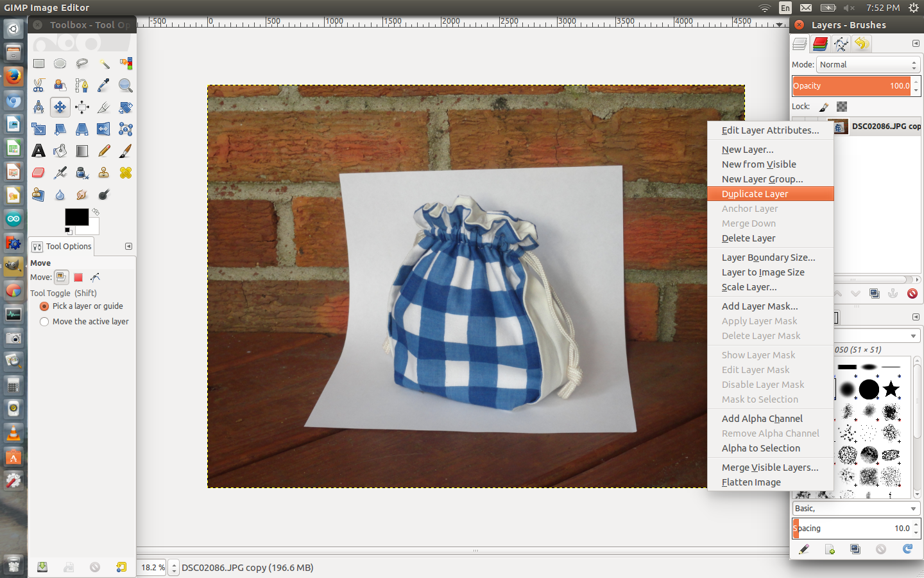
Task: Select the Rectangle Select tool
Action: [38, 64]
